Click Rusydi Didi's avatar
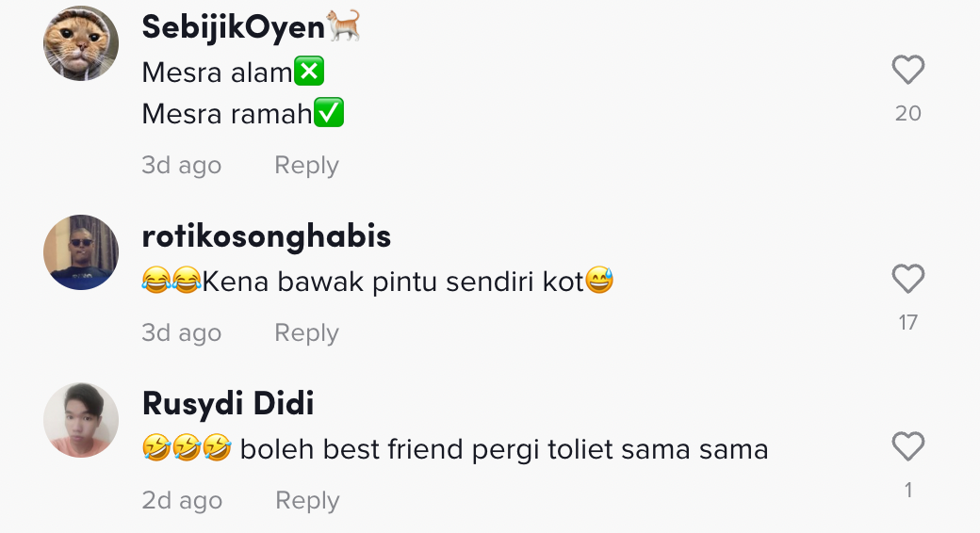Image resolution: width=980 pixels, height=533 pixels. 81,420
